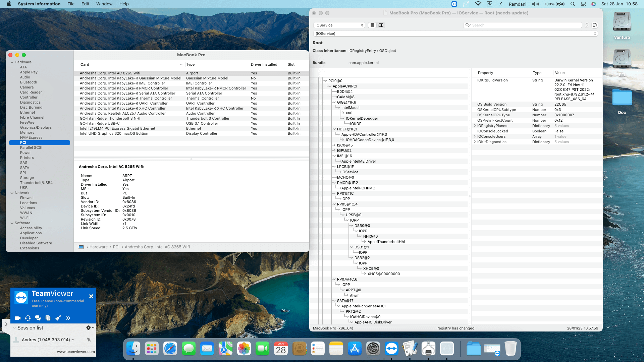Click the TeamViewer whiteboard brush icon
Image resolution: width=644 pixels, height=362 pixels.
[58, 318]
